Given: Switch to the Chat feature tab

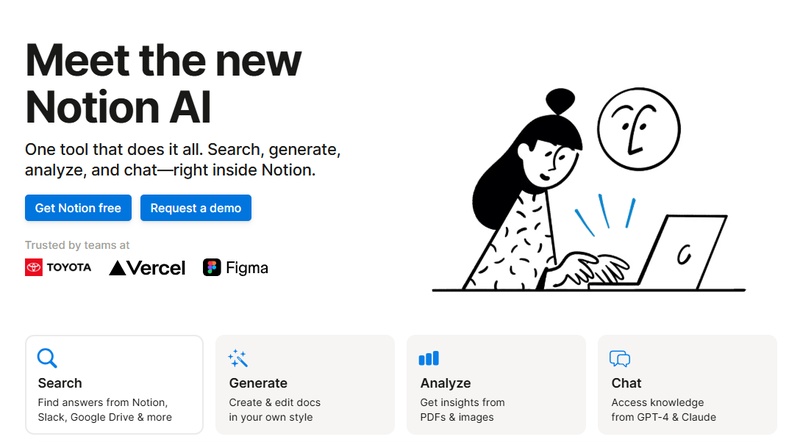Looking at the screenshot, I should click(687, 384).
